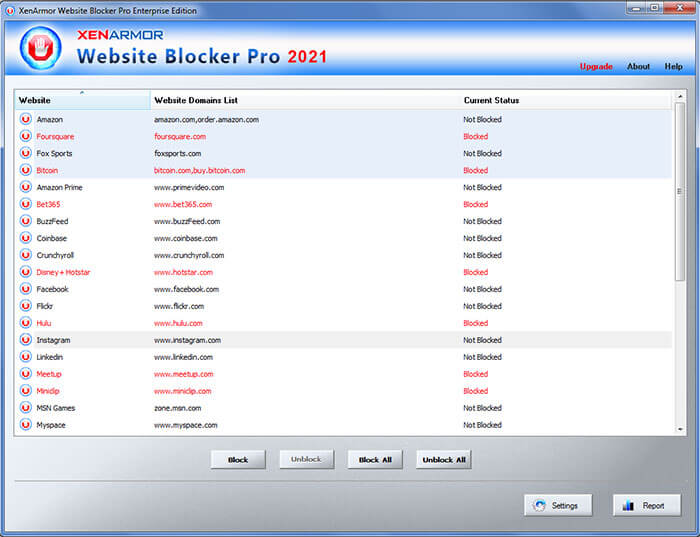
Task: Click the Facebook website name
Action: coord(52,289)
